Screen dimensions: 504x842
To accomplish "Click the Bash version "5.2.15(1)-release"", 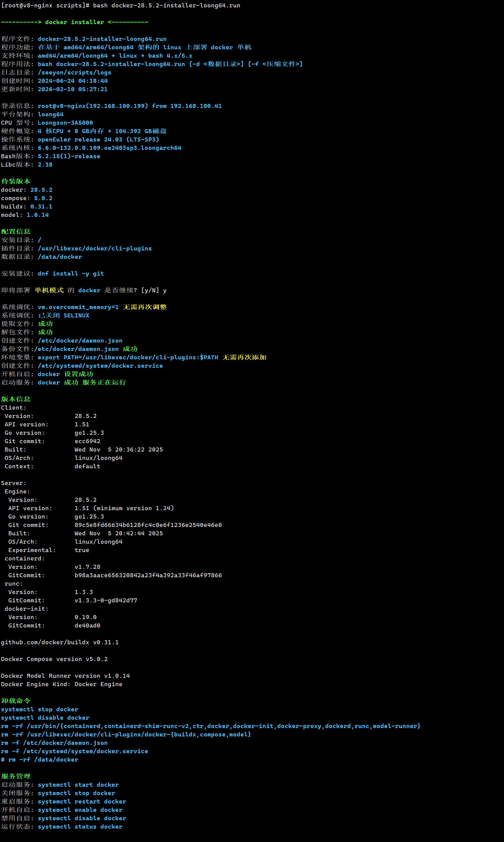I will click(x=69, y=156).
